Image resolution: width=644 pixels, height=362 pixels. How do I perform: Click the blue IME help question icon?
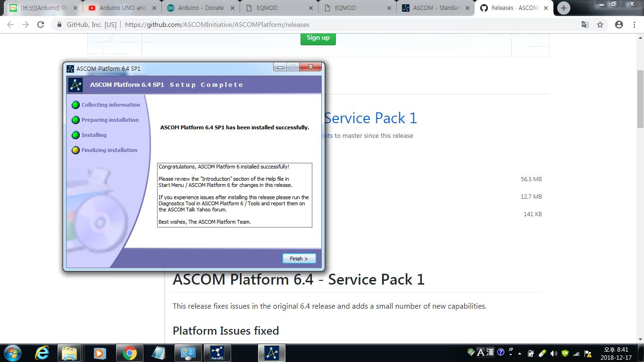501,353
